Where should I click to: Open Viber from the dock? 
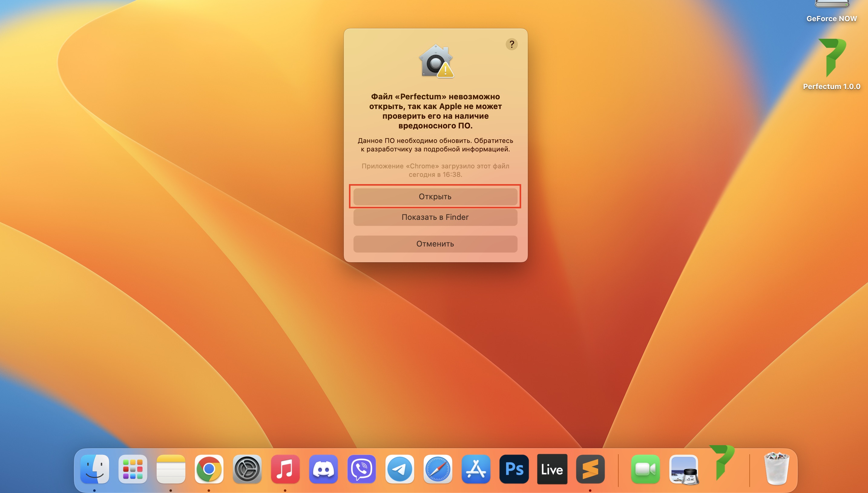[x=361, y=469]
